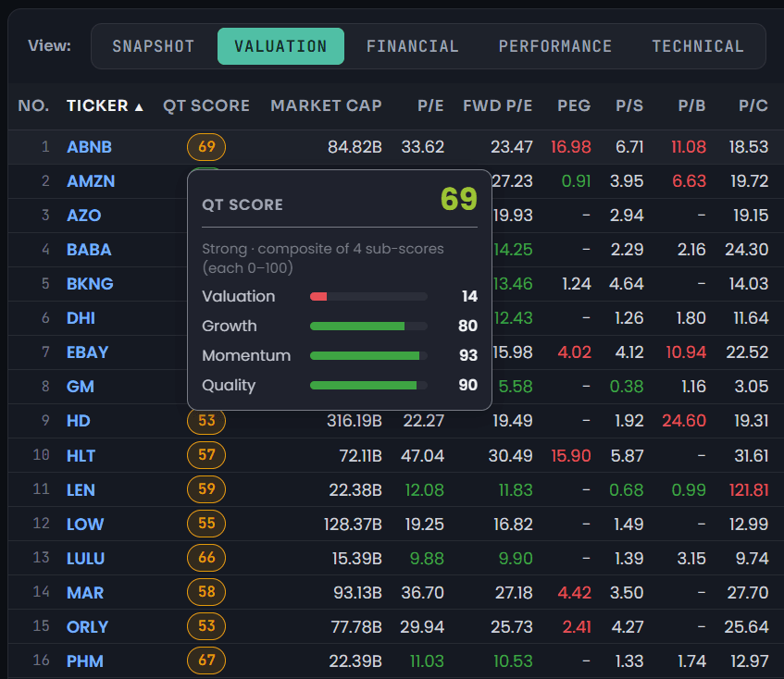This screenshot has height=679, width=784.
Task: Open the MAR ticker link
Action: coord(85,593)
